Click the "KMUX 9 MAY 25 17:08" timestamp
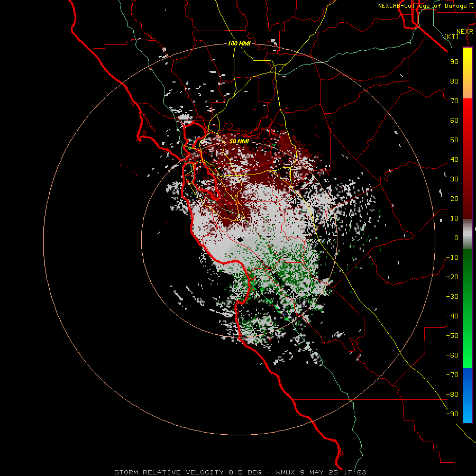The height and width of the screenshot is (476, 476). (321, 472)
